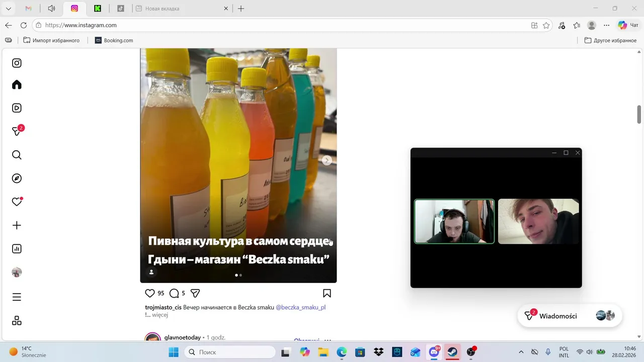Open the post image of colorful bottles
The image size is (644, 362).
pyautogui.click(x=238, y=165)
